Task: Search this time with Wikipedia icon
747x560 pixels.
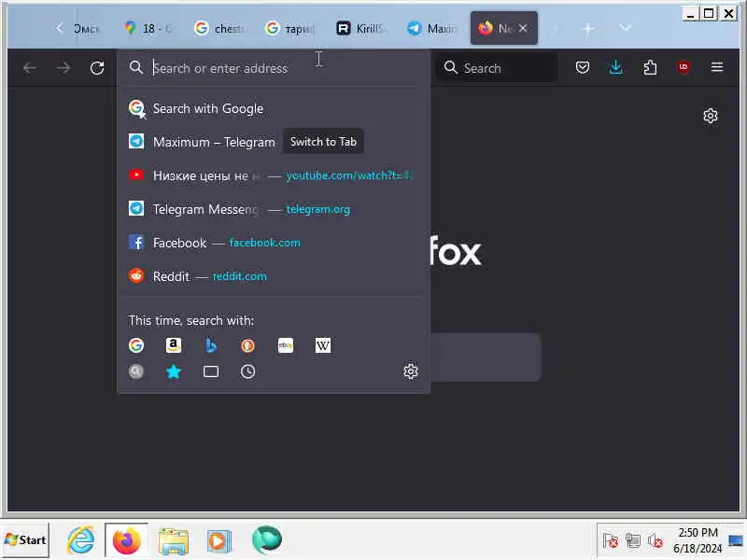Action: (x=322, y=345)
